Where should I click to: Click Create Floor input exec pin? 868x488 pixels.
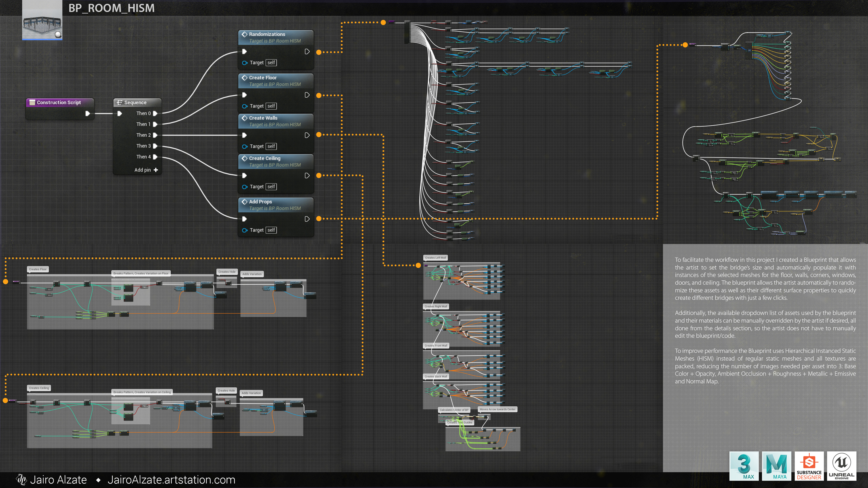pos(245,95)
